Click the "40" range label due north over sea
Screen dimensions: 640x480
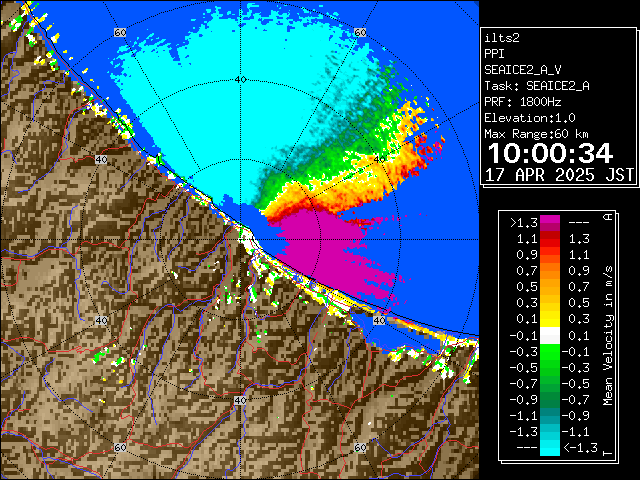point(241,80)
